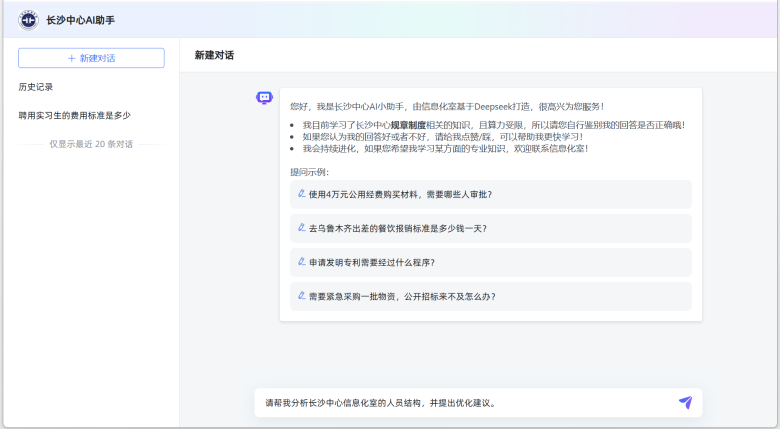Click the chatbot avatar icon
The image size is (780, 429).
[x=264, y=98]
